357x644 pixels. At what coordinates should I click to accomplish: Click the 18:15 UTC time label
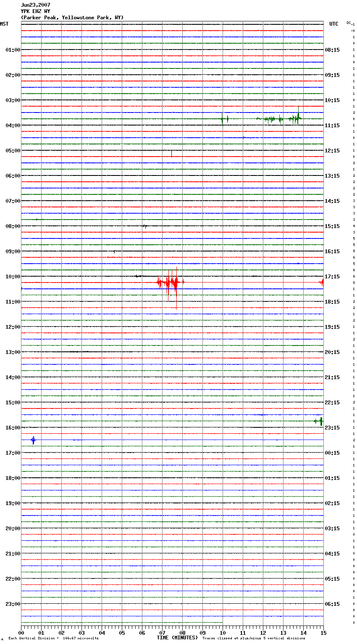coord(332,302)
